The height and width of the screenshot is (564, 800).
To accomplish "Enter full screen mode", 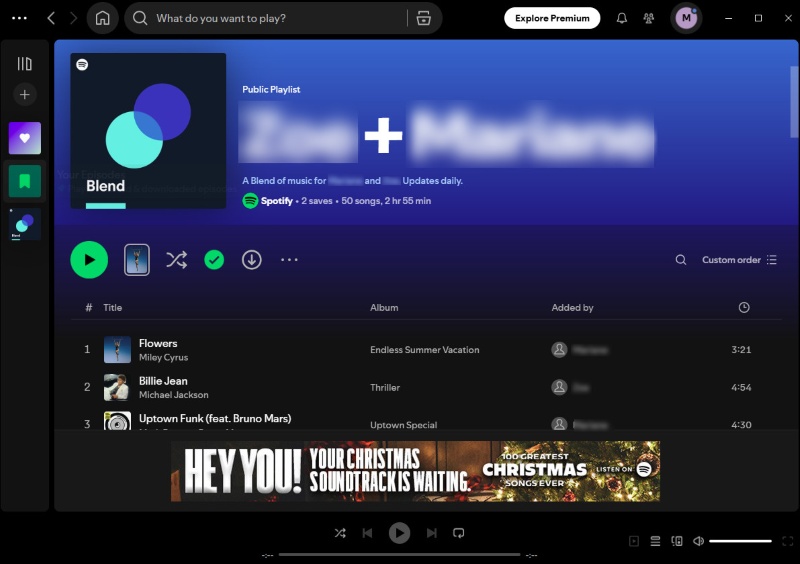I will pos(788,541).
